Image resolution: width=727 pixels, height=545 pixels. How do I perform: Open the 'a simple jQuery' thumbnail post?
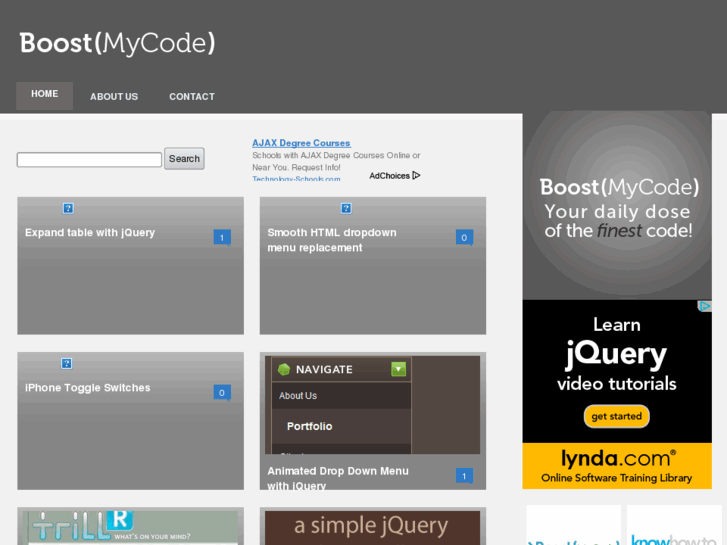[373, 526]
